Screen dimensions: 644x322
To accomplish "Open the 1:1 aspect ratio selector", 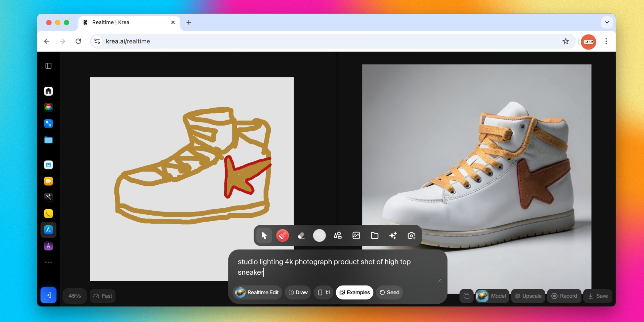I will [x=323, y=292].
